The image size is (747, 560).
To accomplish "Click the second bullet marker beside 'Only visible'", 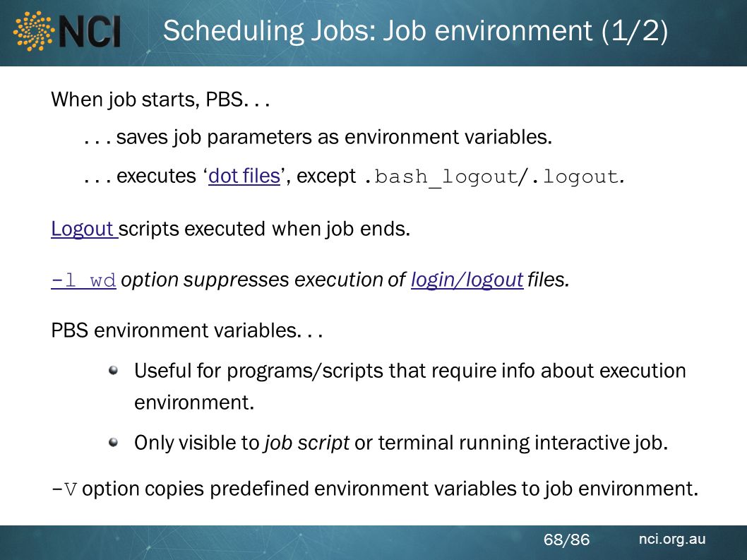I will [114, 442].
